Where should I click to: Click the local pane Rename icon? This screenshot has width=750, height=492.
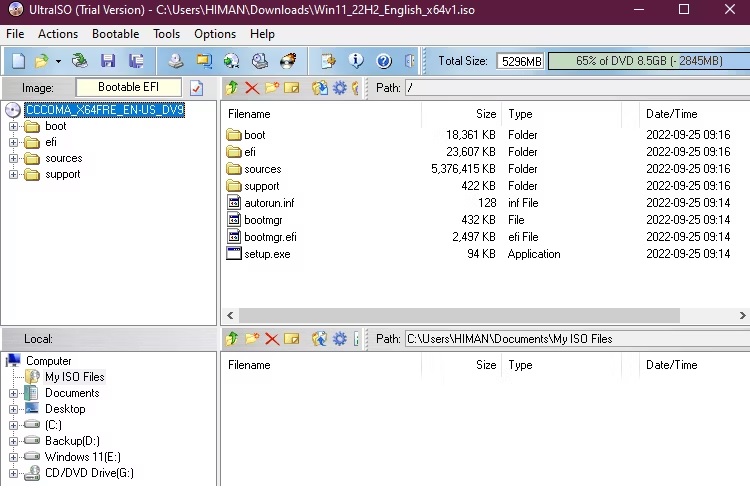(x=291, y=339)
